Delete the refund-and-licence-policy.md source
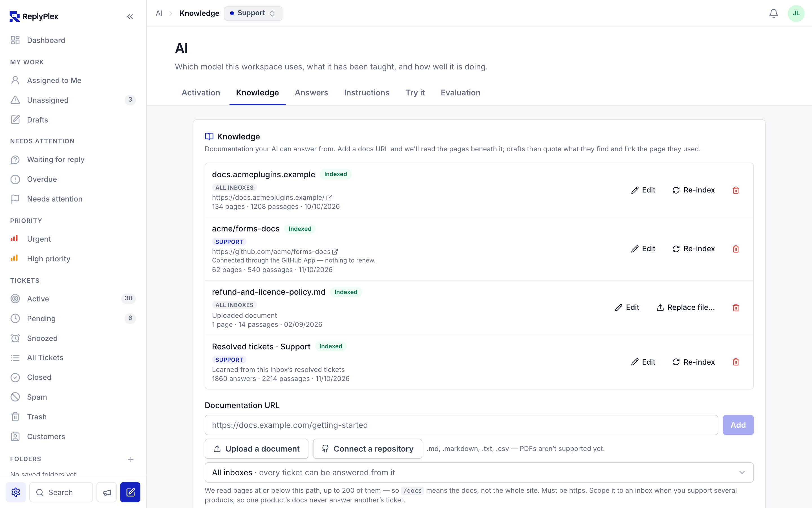Screen dimensions: 812x508 (x=736, y=308)
